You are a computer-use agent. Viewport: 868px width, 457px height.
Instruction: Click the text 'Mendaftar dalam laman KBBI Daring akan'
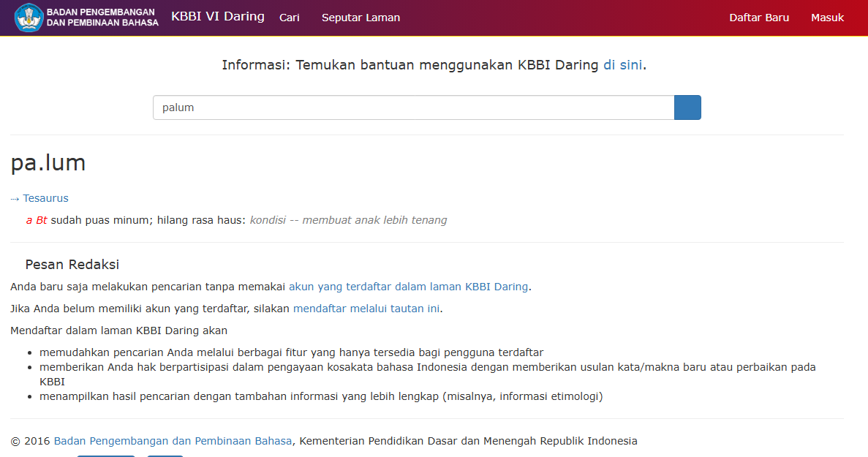(x=119, y=331)
